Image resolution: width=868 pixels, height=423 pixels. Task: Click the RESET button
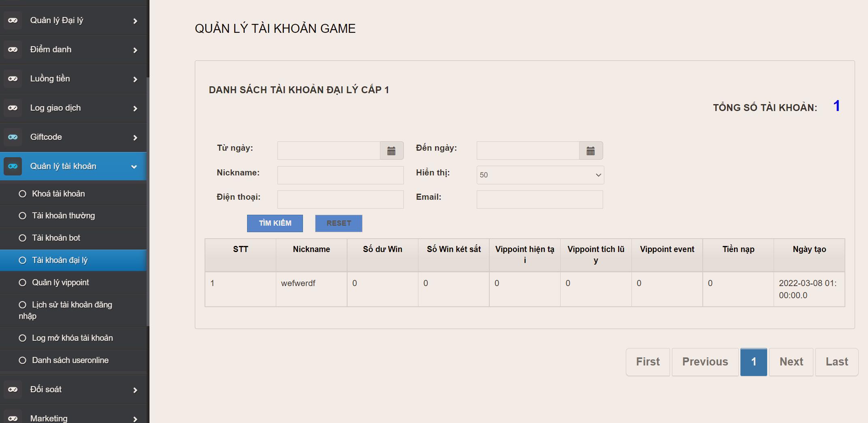[339, 223]
